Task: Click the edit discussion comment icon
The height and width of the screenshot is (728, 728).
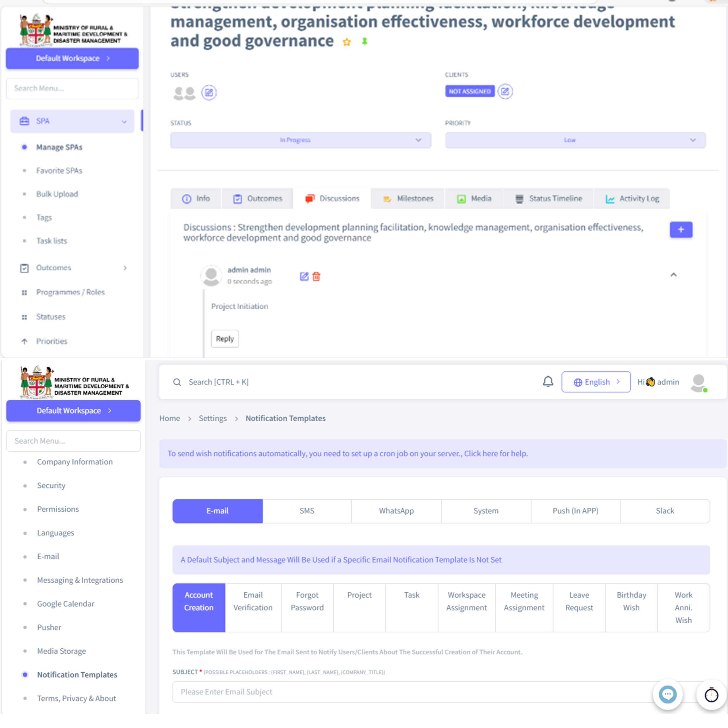Action: click(x=304, y=276)
